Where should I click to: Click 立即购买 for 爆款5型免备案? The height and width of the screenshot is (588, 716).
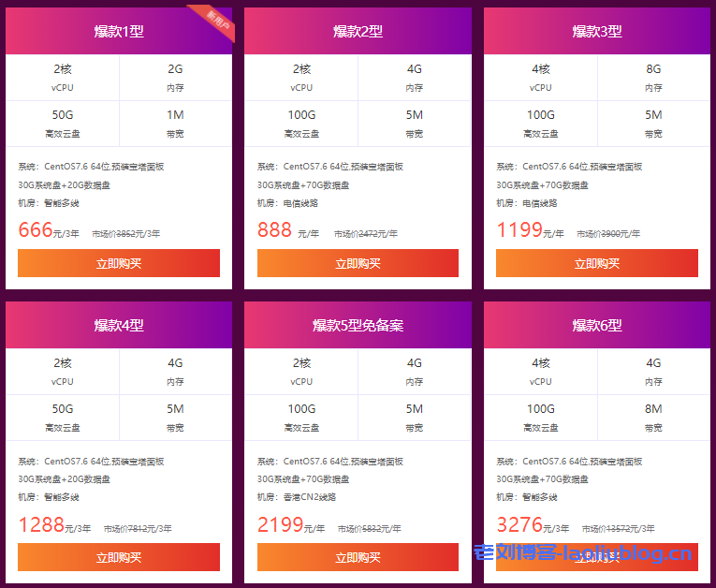pos(358,557)
